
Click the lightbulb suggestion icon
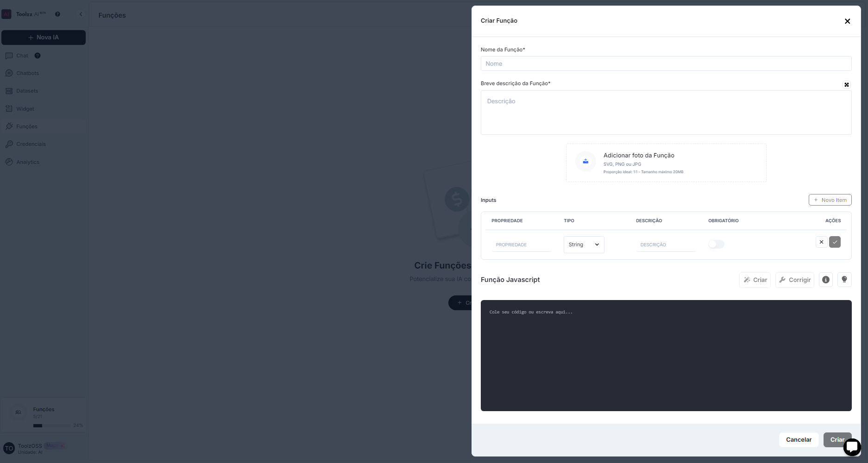[844, 280]
